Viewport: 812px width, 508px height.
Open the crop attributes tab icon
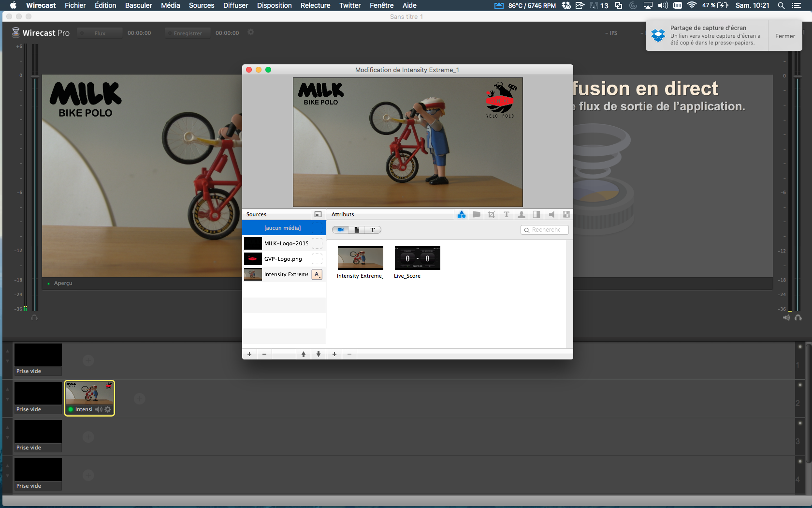[492, 214]
